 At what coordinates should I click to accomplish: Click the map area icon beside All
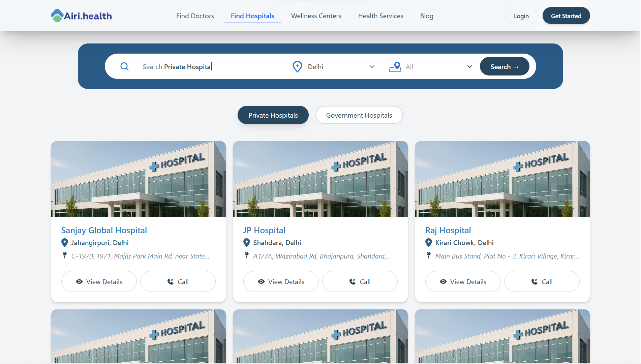point(395,66)
